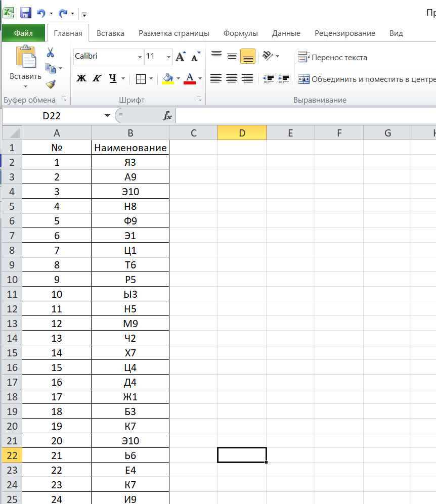Expand the font size 11 dropdown
The image size is (436, 504).
(x=168, y=57)
